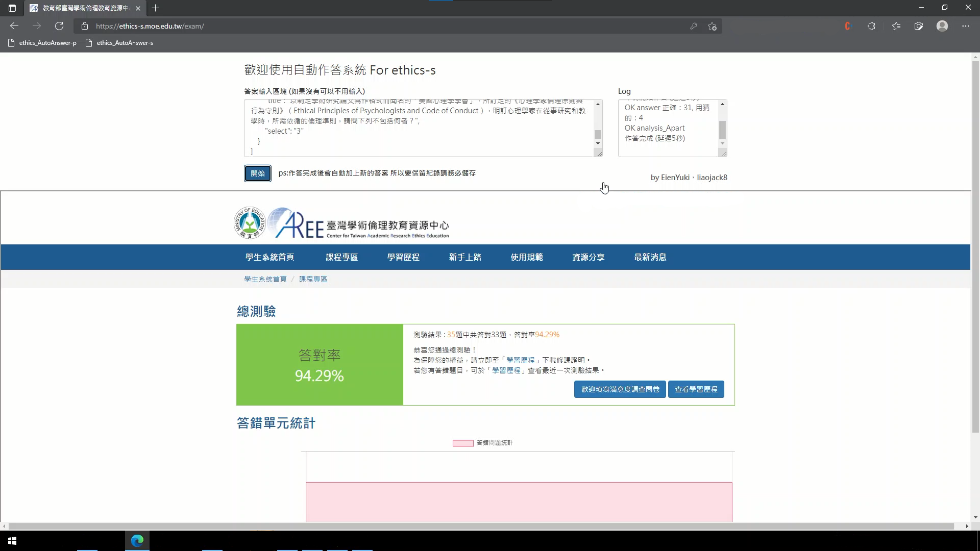Switch to the 教育部臺灣學術倫理教育資源中心 tab
Image resolution: width=980 pixels, height=551 pixels.
(x=82, y=8)
